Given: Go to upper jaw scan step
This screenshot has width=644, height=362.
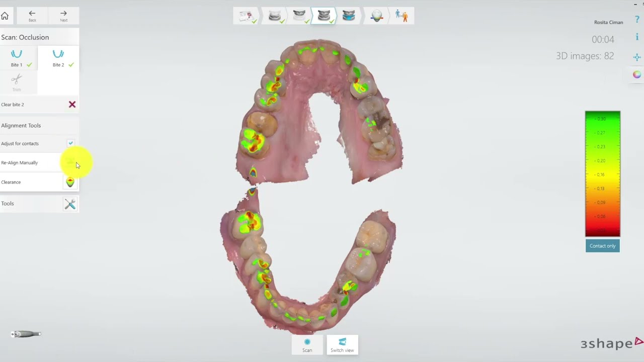Looking at the screenshot, I should [299, 16].
